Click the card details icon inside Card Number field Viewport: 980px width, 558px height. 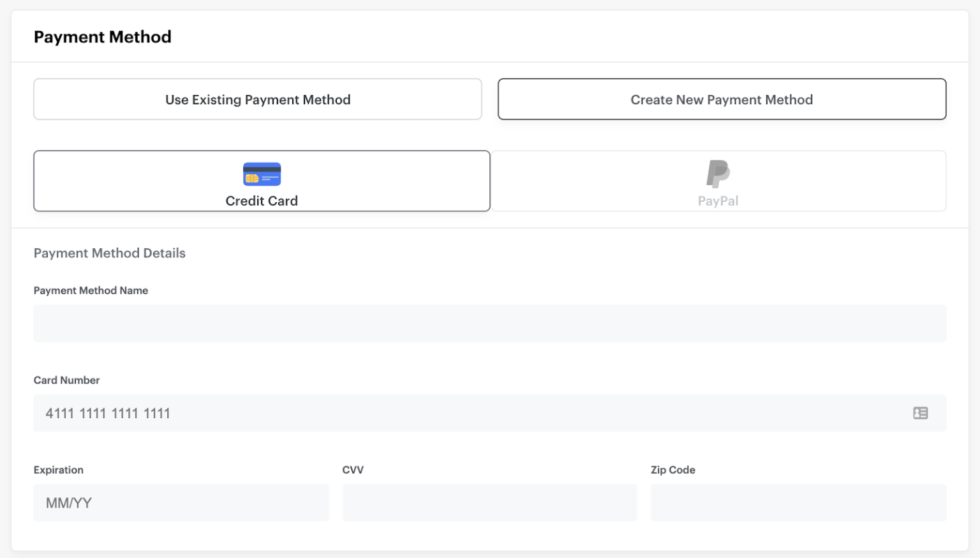921,413
